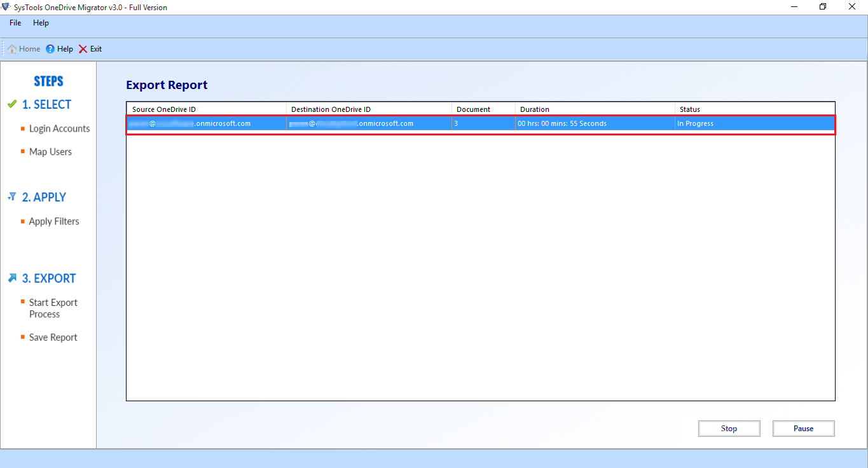Select Start Export Process step
Image resolution: width=868 pixels, height=468 pixels.
[53, 308]
